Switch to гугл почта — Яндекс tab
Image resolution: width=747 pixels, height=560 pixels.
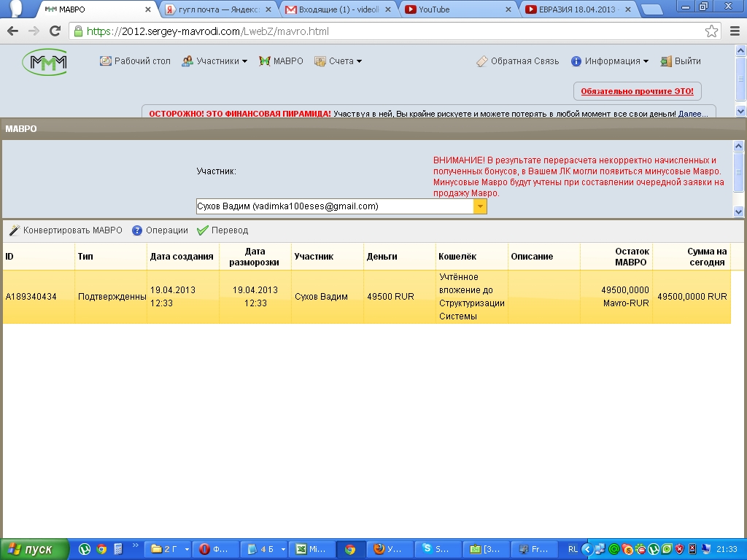(218, 9)
